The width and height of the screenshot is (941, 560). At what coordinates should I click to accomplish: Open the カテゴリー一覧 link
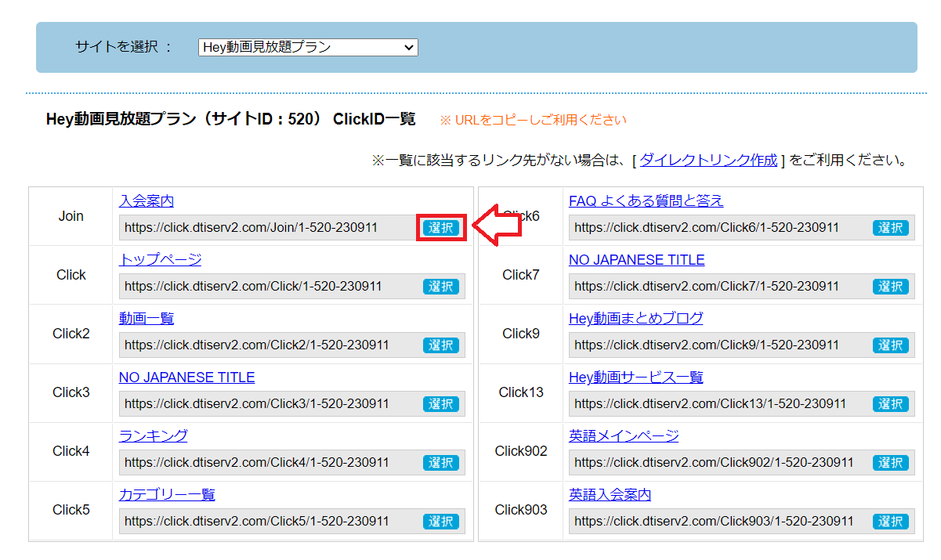[167, 495]
